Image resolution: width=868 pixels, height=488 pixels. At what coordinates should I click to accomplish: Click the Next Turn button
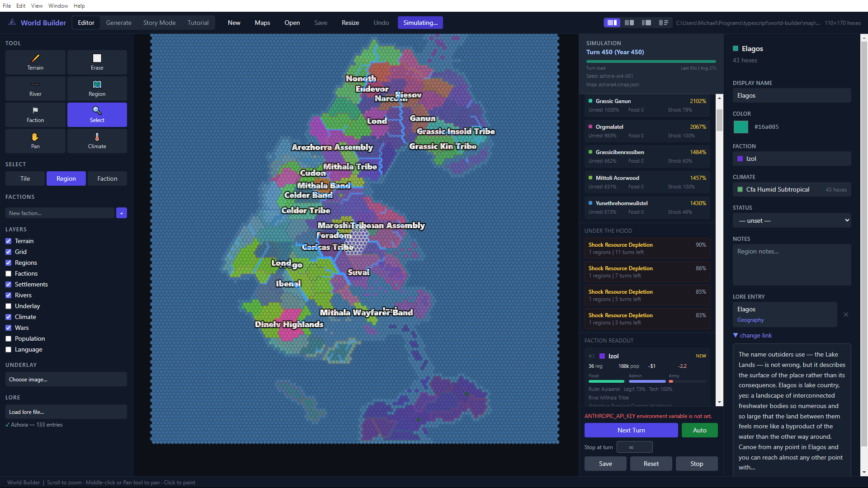631,430
